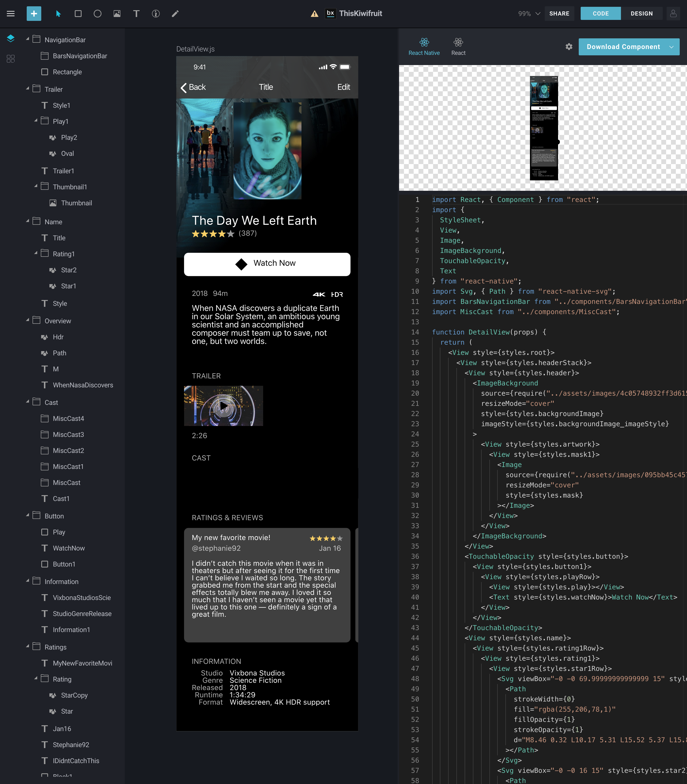Collapse the NavigationBar layer group
The width and height of the screenshot is (687, 784).
[28, 39]
